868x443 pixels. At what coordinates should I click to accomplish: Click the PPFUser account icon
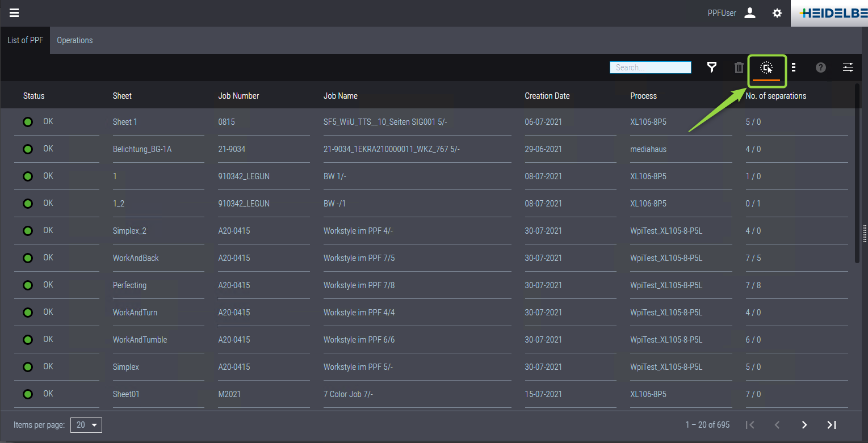point(750,13)
